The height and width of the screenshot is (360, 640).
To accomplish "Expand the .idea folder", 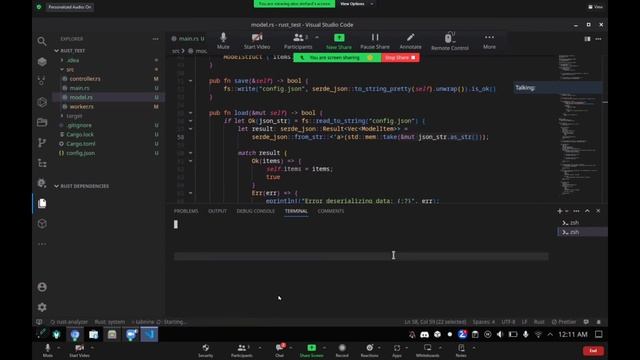I will [x=73, y=60].
